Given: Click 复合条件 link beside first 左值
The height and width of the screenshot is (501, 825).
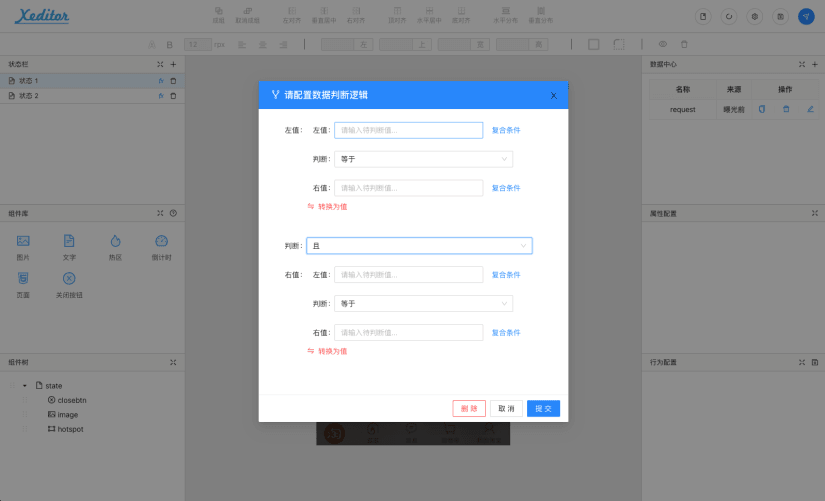Looking at the screenshot, I should (x=506, y=130).
